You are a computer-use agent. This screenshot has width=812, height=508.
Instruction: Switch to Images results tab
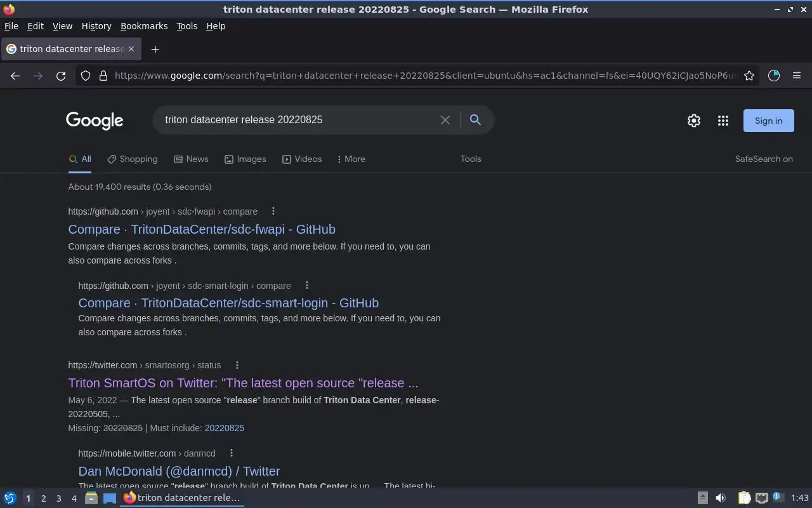pyautogui.click(x=245, y=159)
